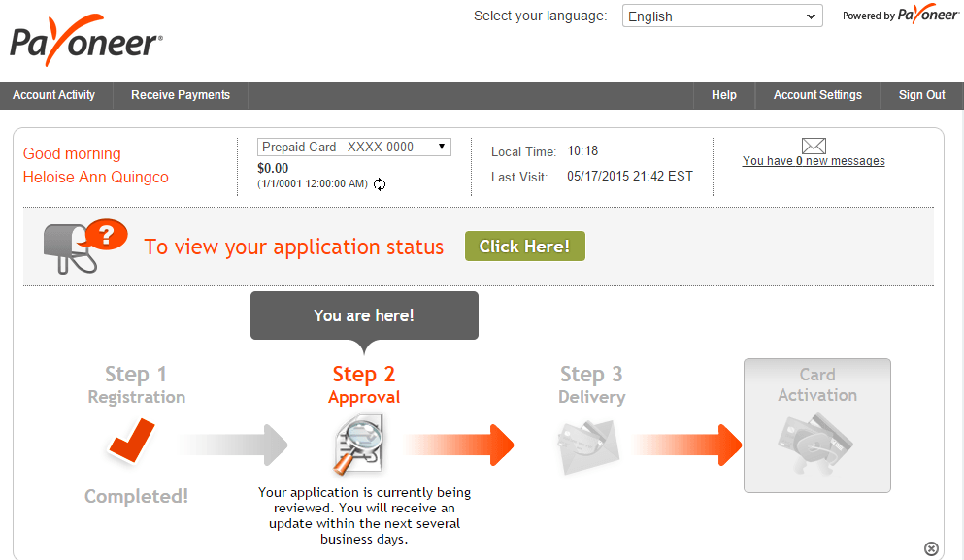Click the Powered by Payoneer logo

coord(899,16)
